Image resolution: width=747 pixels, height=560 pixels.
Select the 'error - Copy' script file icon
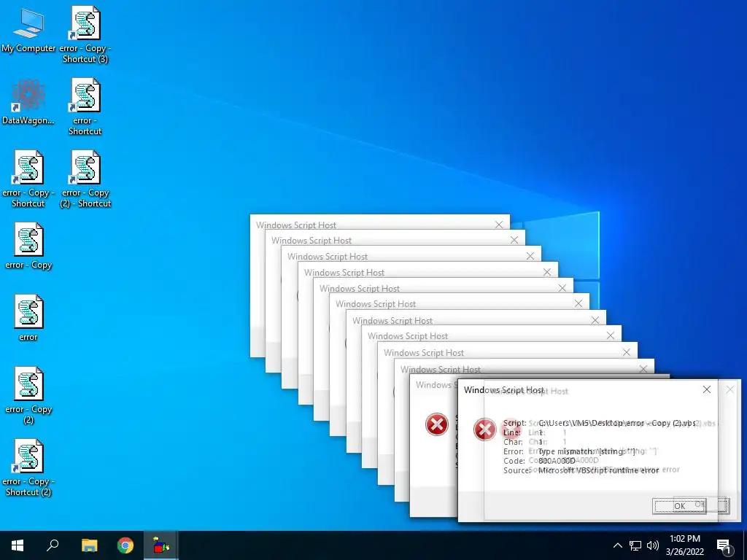pos(28,246)
